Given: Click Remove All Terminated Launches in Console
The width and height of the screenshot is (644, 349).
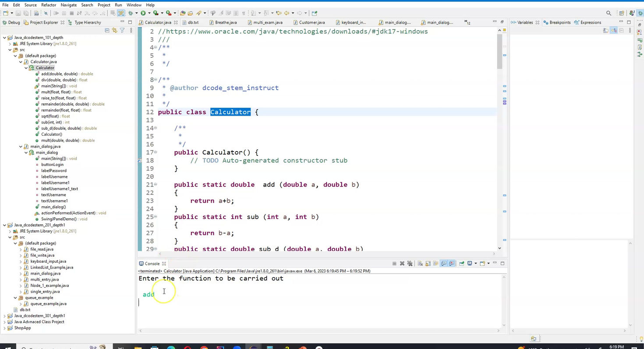Looking at the screenshot, I should coord(410,264).
